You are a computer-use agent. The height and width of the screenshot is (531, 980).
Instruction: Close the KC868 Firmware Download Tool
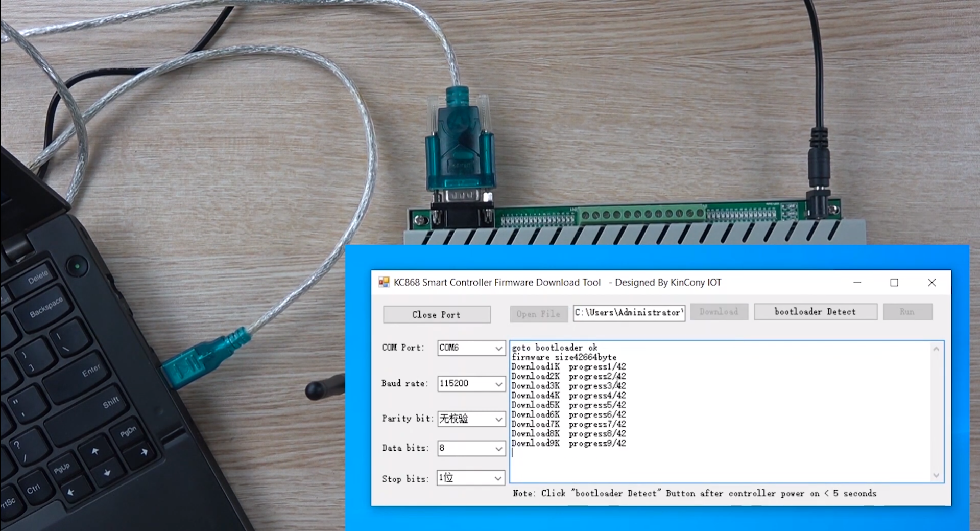coord(931,283)
